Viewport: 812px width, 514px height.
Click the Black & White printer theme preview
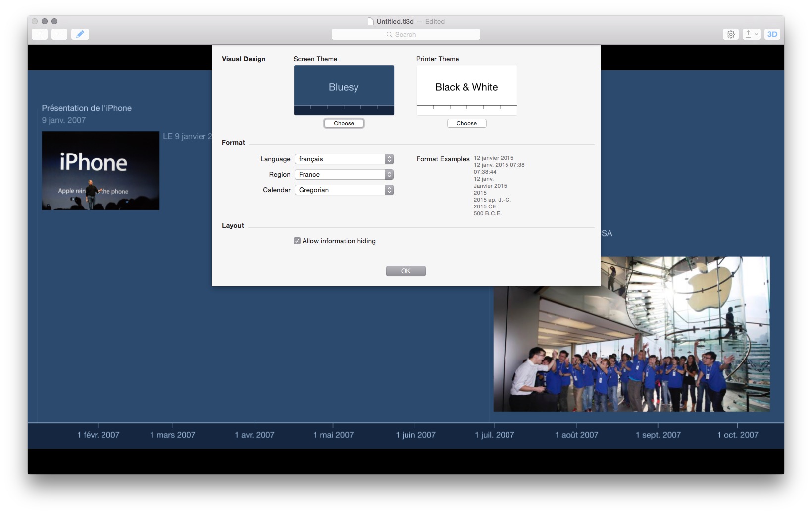(x=467, y=90)
